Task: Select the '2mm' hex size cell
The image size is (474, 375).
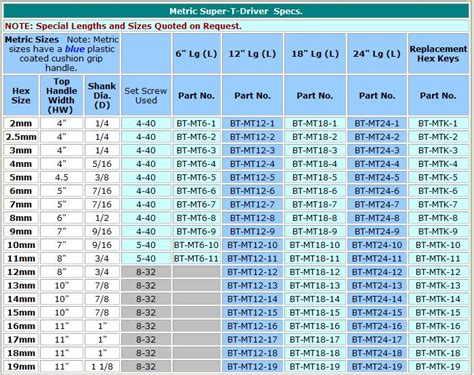Action: click(21, 123)
